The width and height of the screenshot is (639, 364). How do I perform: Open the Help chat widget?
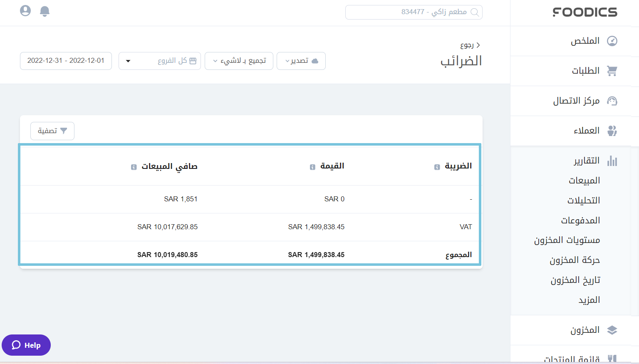pyautogui.click(x=26, y=345)
